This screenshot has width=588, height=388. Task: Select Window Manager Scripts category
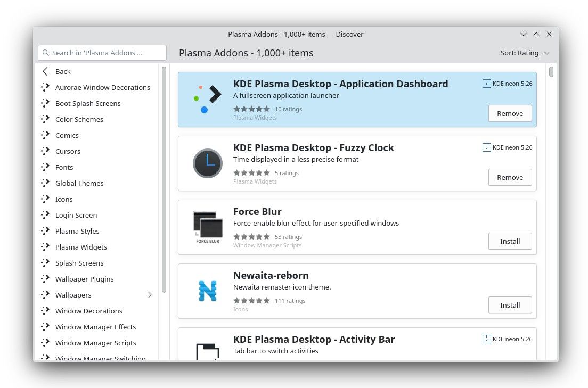tap(95, 343)
